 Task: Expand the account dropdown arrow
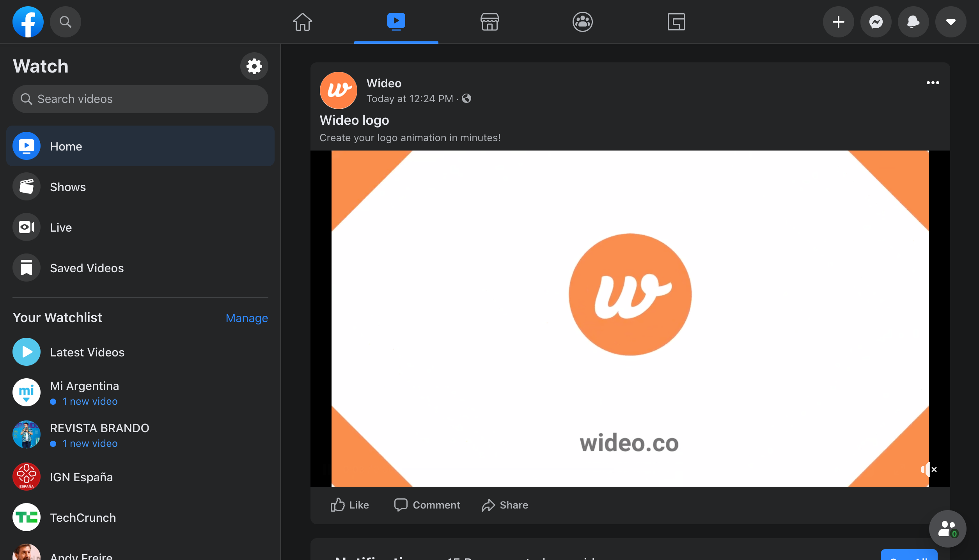tap(951, 22)
